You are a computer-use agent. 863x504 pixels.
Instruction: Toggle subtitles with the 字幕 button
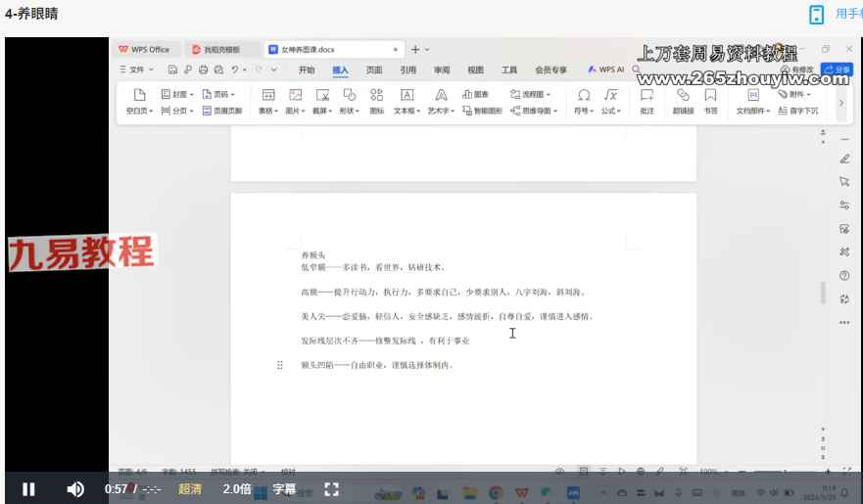point(284,488)
